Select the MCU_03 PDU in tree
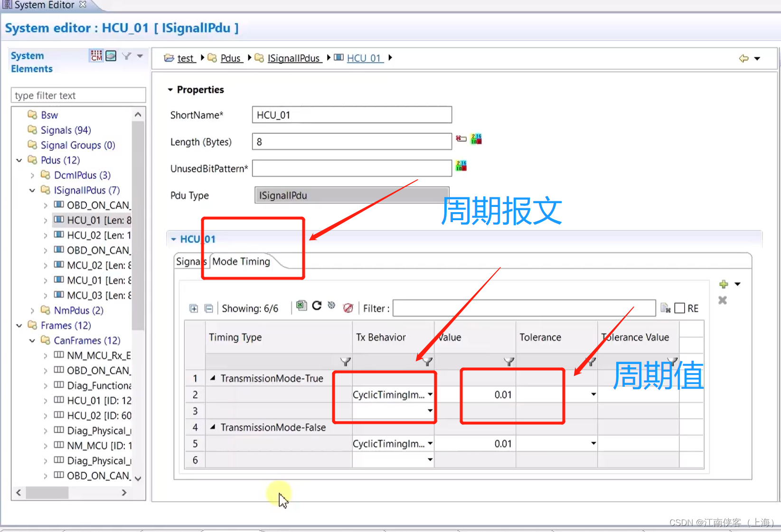Image resolution: width=781 pixels, height=532 pixels. pos(99,295)
